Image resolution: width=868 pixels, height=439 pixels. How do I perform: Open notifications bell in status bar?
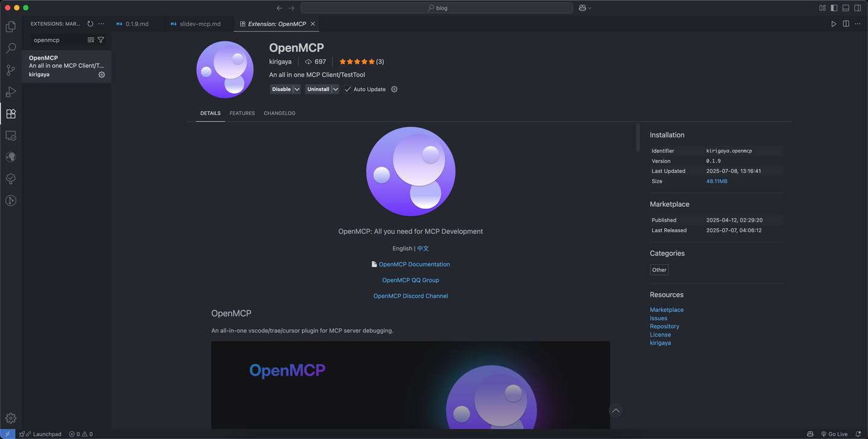[x=858, y=434]
